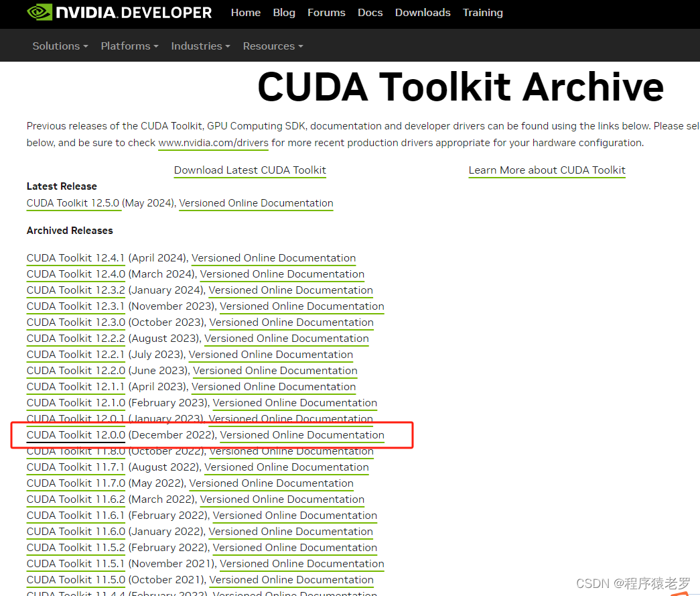Screen dimensions: 700x596
Task: Open documentation link for CUDA 11.5.2
Action: [x=295, y=548]
